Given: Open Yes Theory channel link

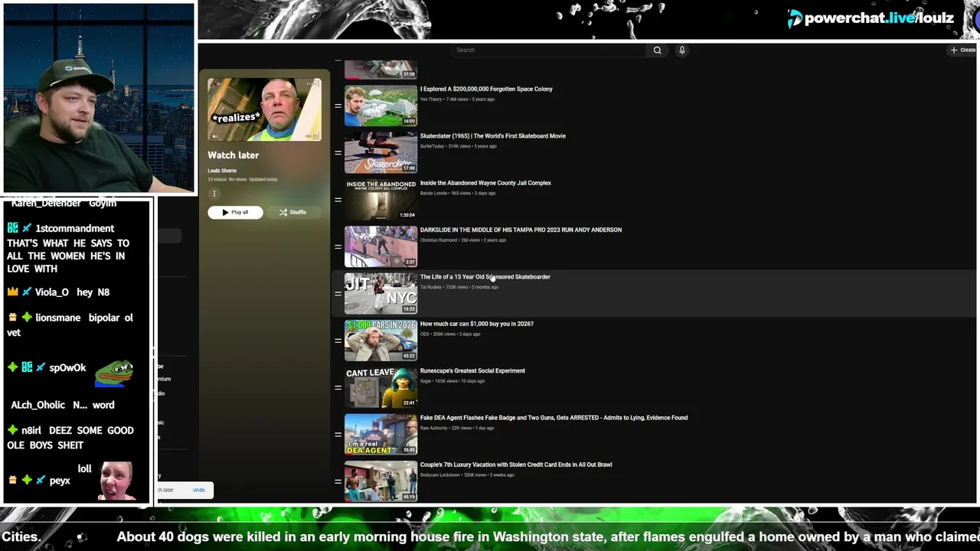Looking at the screenshot, I should pyautogui.click(x=431, y=99).
